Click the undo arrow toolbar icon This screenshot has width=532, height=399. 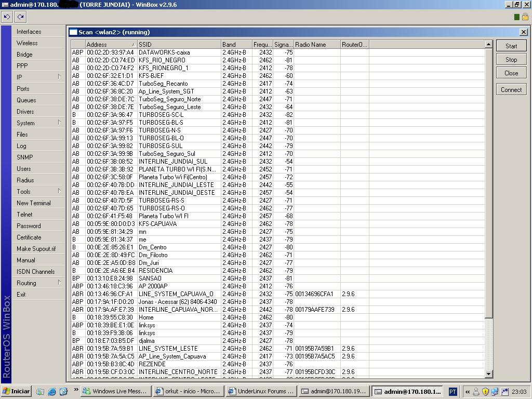(x=7, y=17)
